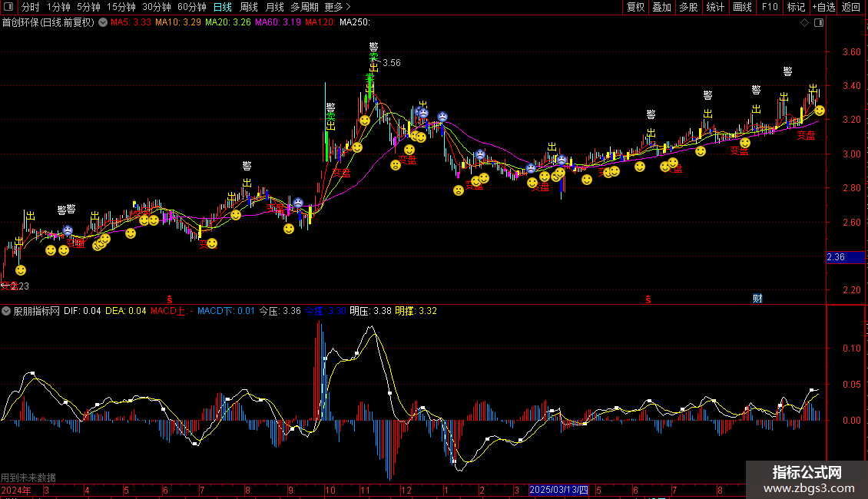Select the 5分钟 period

(88, 7)
